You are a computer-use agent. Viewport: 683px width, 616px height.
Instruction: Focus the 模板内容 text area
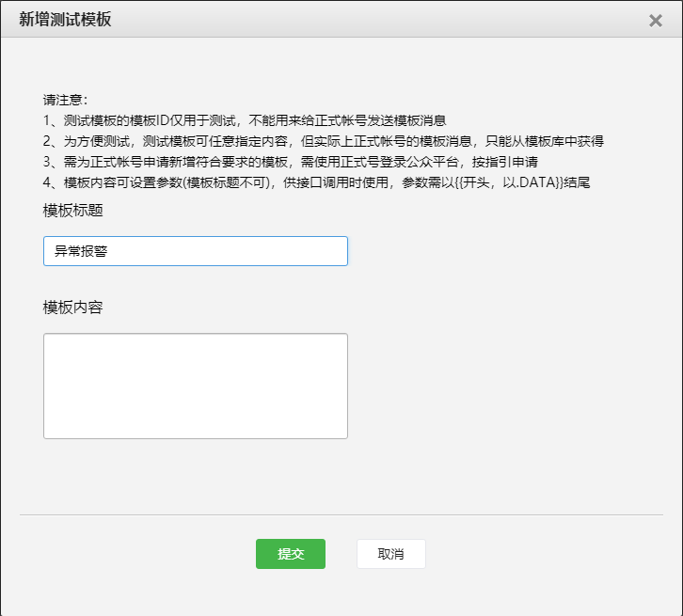click(x=196, y=387)
